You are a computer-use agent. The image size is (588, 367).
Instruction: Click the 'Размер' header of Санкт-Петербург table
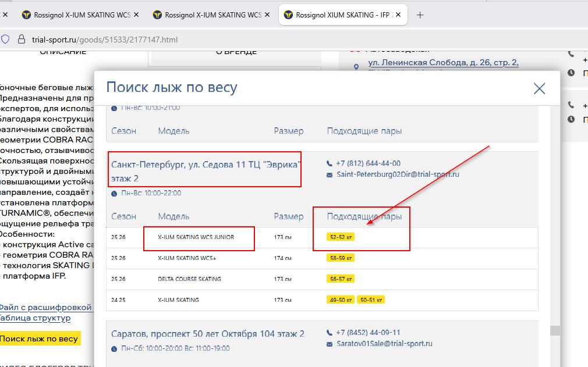[288, 216]
